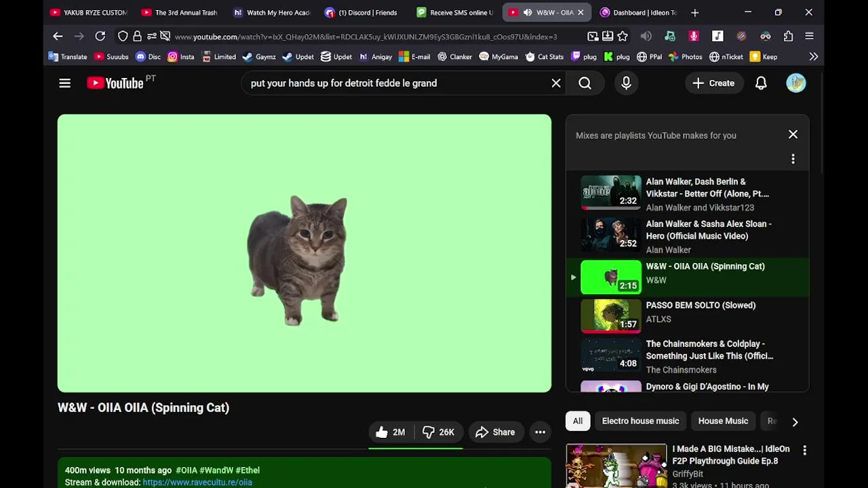Like the video with thumbs up

(391, 432)
